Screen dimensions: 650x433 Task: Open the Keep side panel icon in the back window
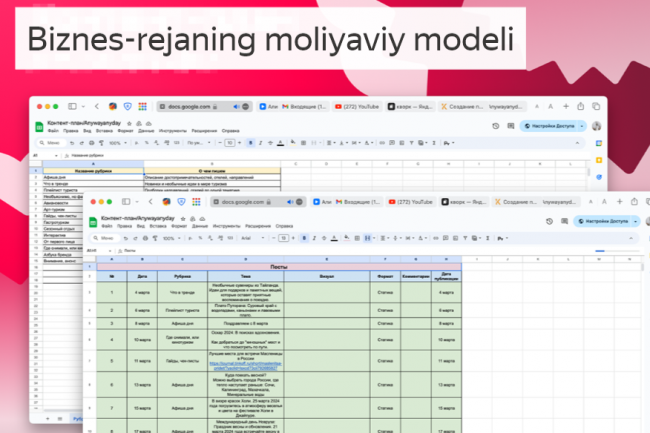599,160
